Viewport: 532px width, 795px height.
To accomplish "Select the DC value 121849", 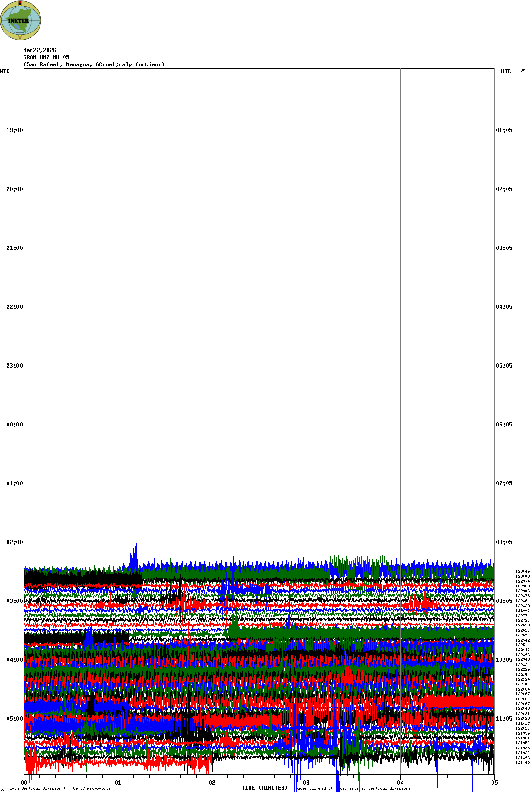I will tap(522, 763).
